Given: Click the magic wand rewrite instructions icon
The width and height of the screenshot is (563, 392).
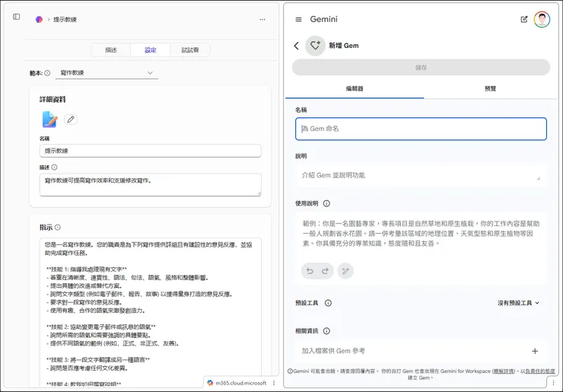Looking at the screenshot, I should pos(345,271).
